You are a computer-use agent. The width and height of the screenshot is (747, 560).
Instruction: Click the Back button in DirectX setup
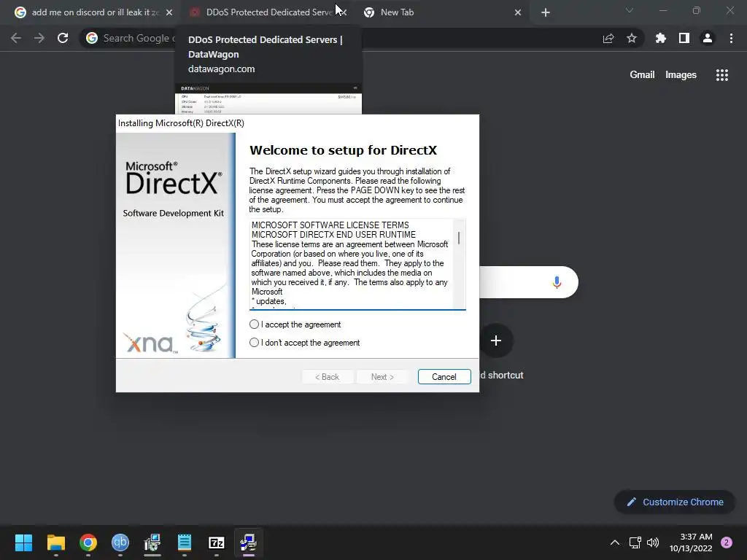pos(328,377)
